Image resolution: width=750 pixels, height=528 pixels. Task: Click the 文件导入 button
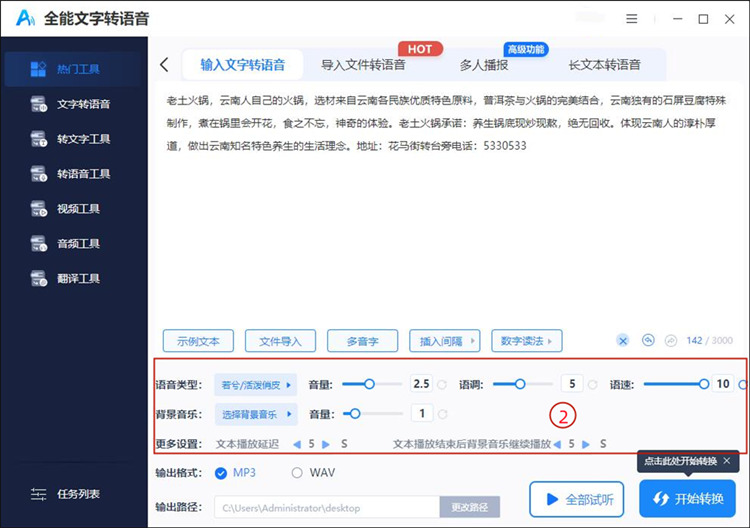(x=280, y=341)
